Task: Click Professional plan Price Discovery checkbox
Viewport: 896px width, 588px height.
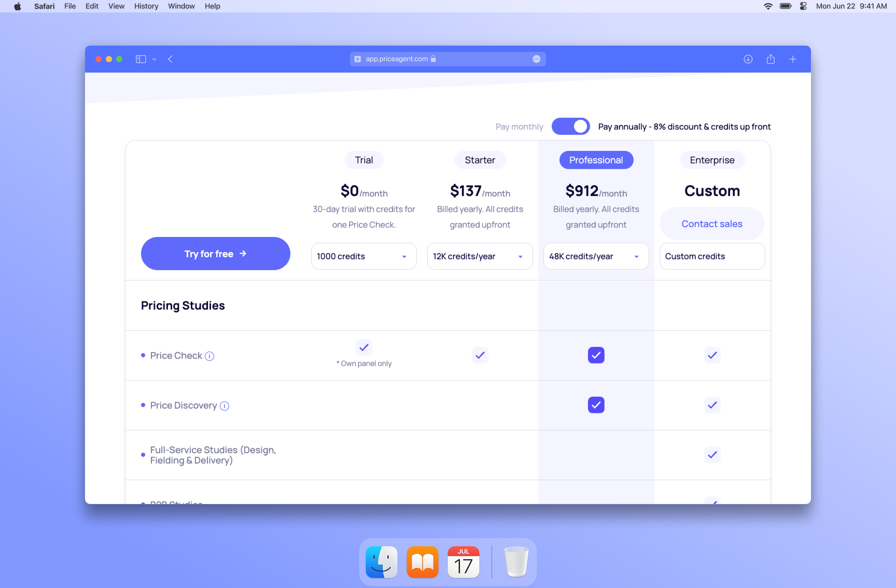Action: (596, 405)
